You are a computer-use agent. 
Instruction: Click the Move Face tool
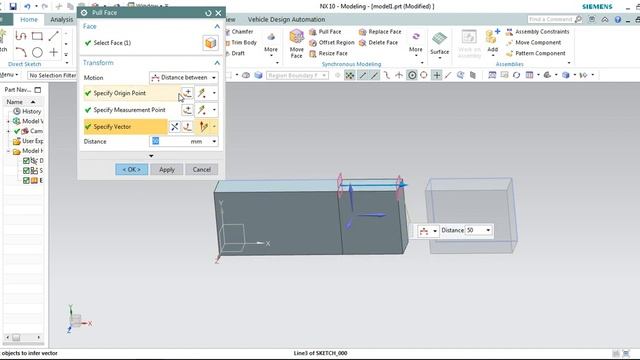click(x=296, y=43)
